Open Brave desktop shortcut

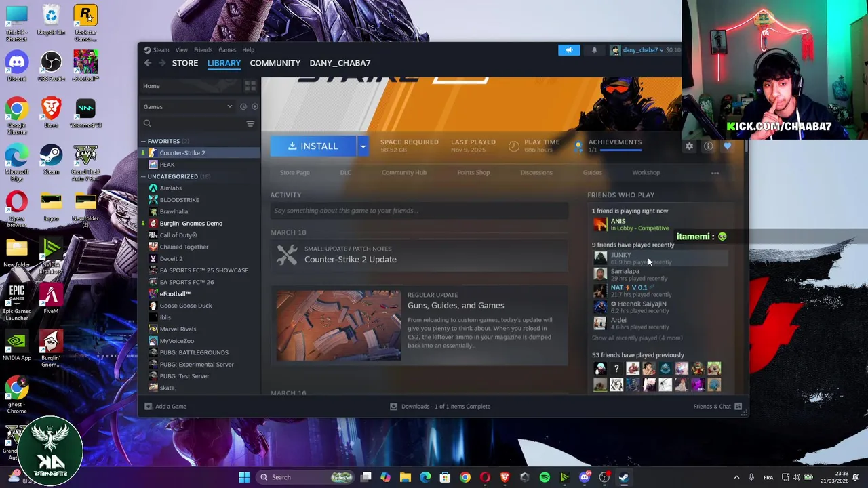[x=51, y=113]
